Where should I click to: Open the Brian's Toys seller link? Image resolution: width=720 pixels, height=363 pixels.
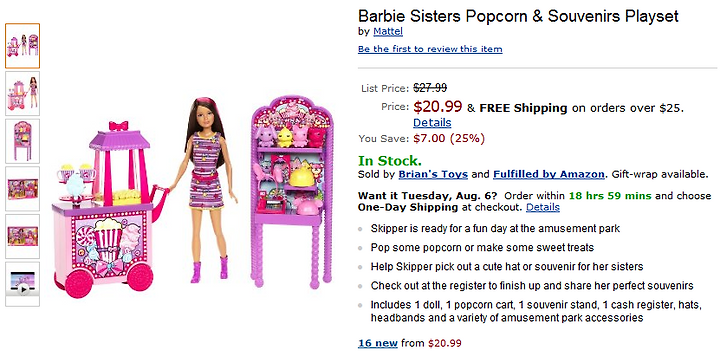point(433,174)
